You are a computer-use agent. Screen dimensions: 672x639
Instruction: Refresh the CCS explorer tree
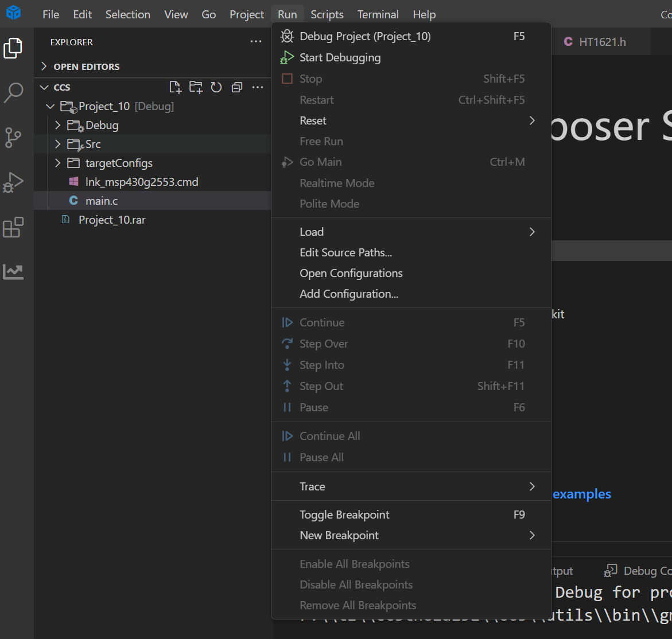point(216,87)
